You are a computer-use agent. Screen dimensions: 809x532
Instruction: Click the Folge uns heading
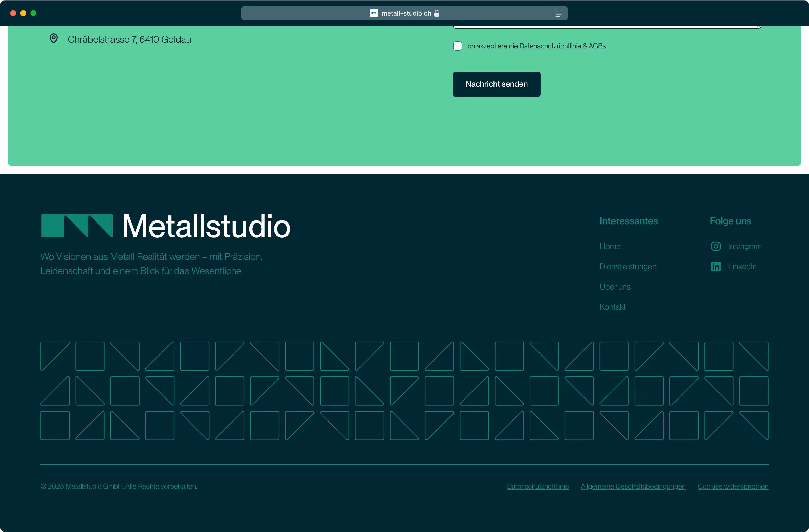point(730,221)
